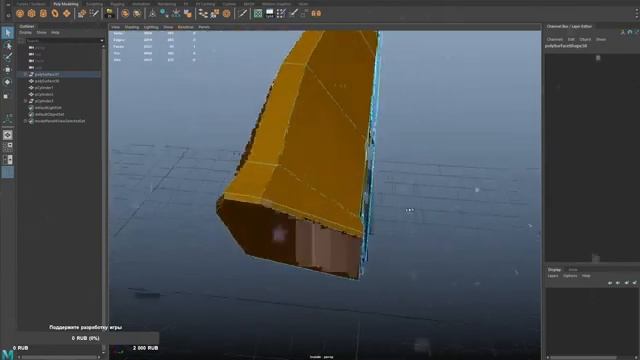Click the teal icon in Channel Box header

(630, 32)
